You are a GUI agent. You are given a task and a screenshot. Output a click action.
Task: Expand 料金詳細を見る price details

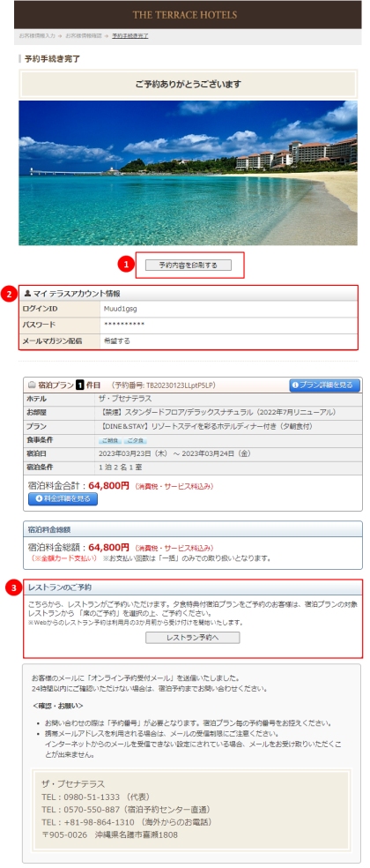63,498
